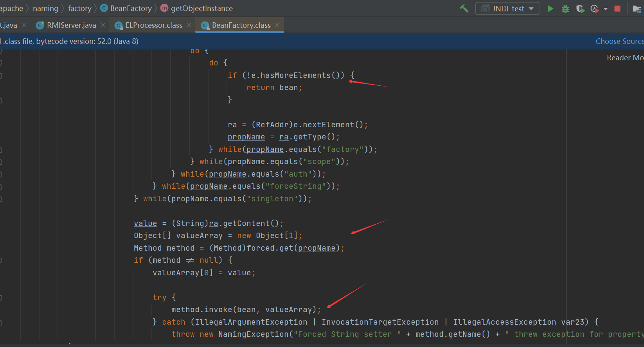Screen dimensions: 644x347
Task: Open Project Structure folder icon in toolbar
Action: pos(637,9)
